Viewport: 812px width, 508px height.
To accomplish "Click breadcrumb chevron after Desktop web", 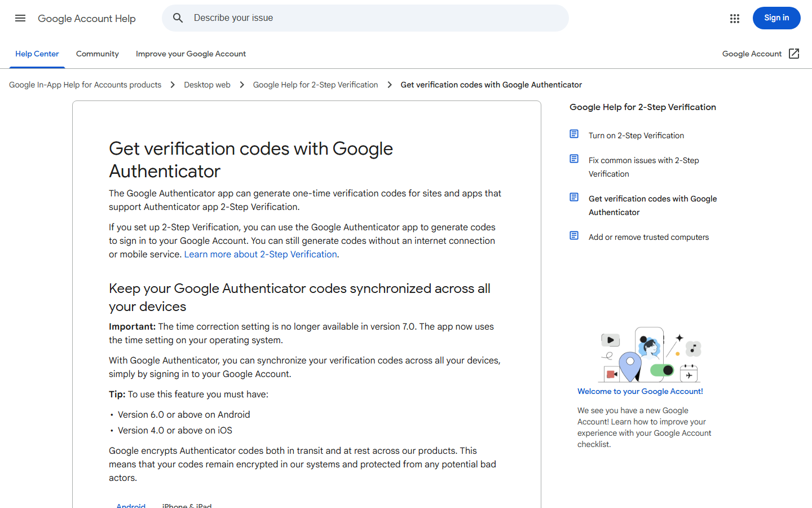I will [x=242, y=85].
